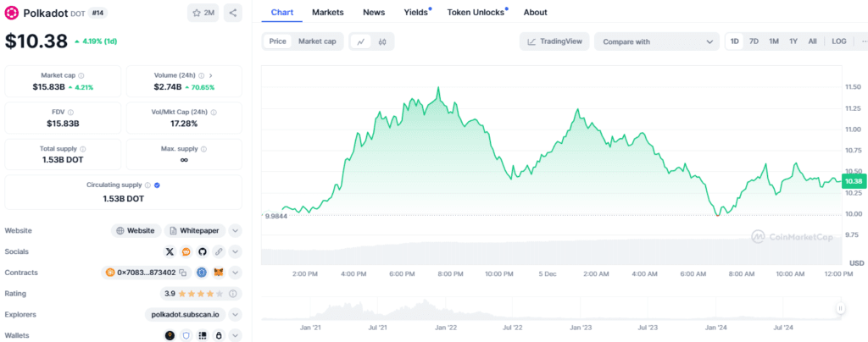The image size is (868, 342).
Task: Add Polkadot to watchlist via star button
Action: point(203,13)
